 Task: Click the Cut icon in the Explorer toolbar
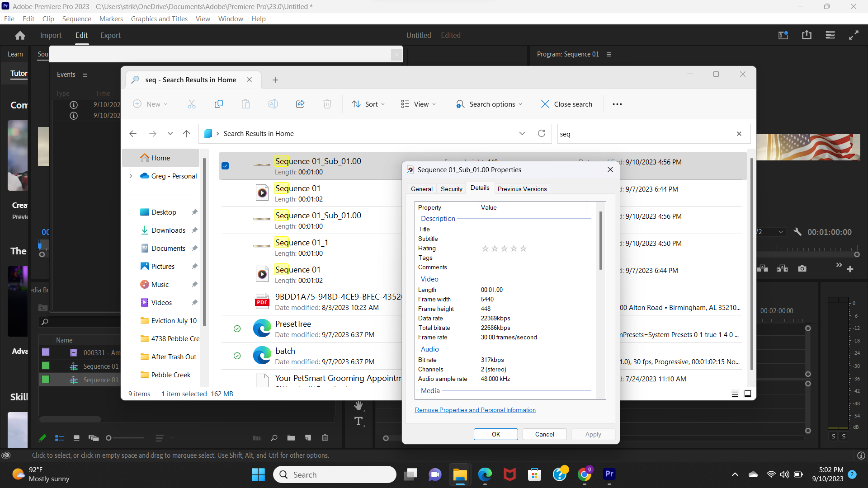click(191, 103)
